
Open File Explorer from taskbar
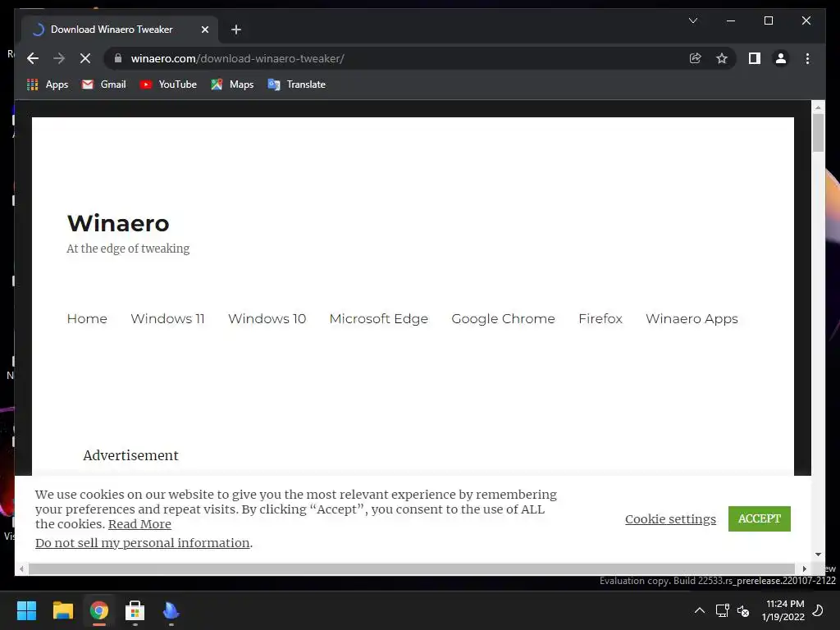click(62, 610)
